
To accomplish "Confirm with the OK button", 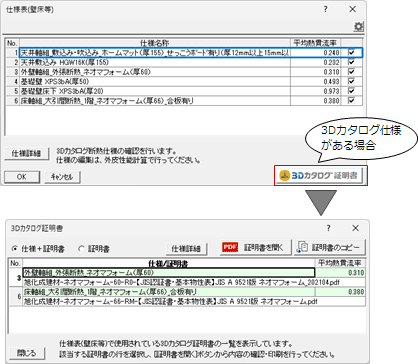I will 22,177.
